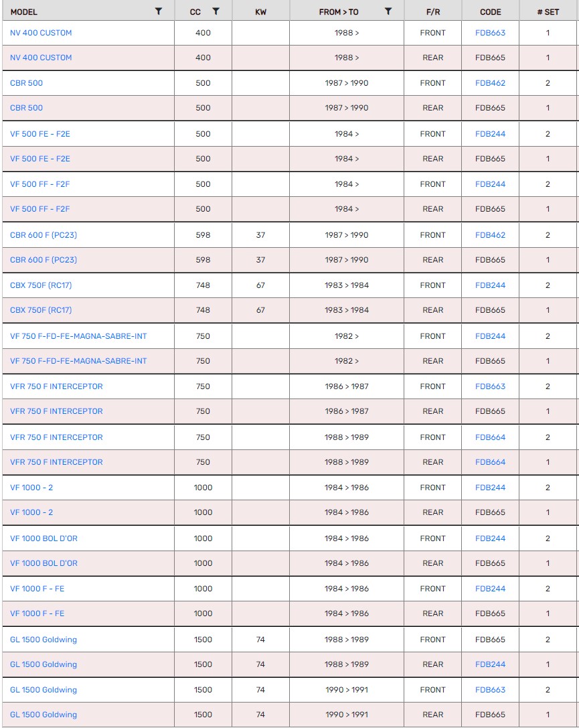Open code FDB244 for VF 500 FE - F2E
This screenshot has width=579, height=728.
click(x=491, y=134)
